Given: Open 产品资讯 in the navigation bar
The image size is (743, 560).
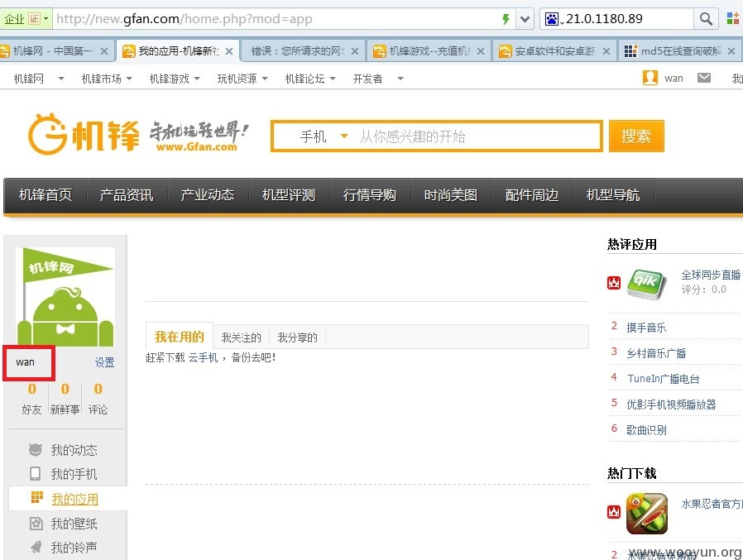Looking at the screenshot, I should tap(127, 194).
